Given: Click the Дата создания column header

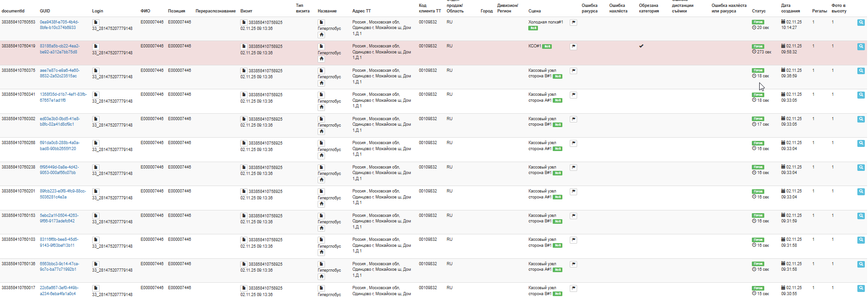Looking at the screenshot, I should tap(790, 8).
